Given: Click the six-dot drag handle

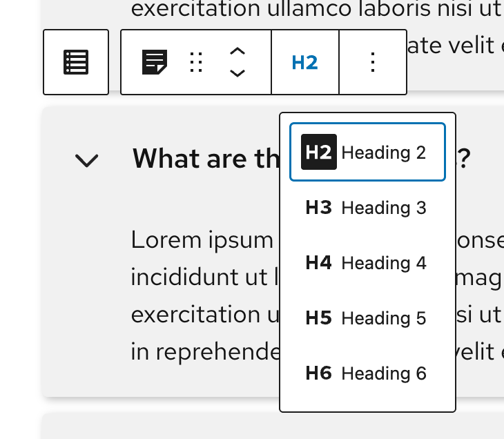Looking at the screenshot, I should point(196,62).
